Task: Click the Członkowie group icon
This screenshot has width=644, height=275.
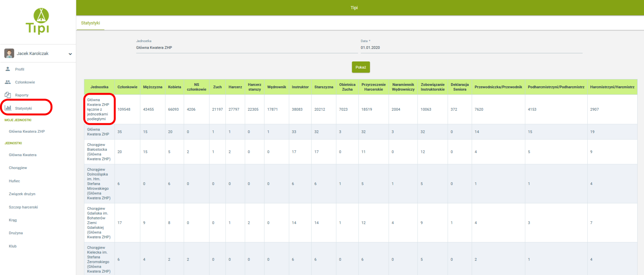Action: 8,82
